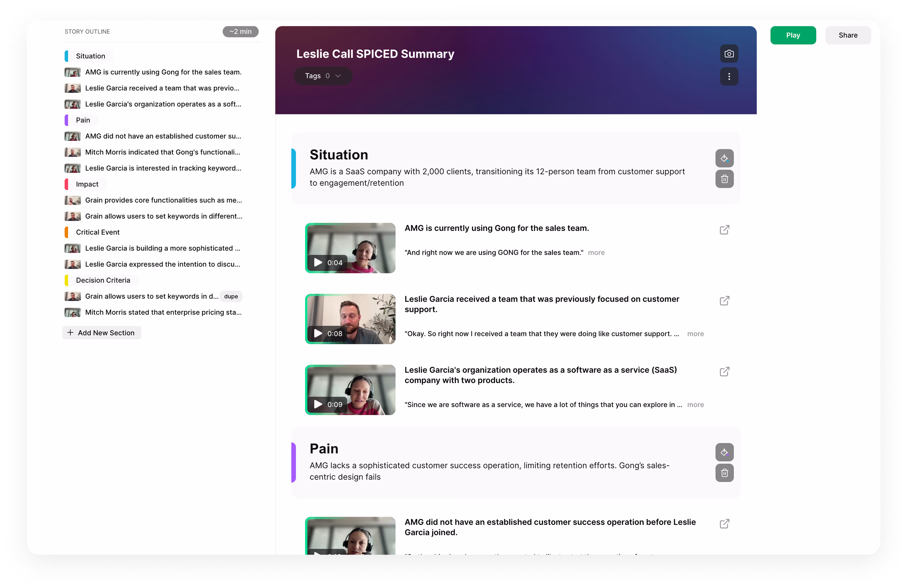Open outline item 'Leslie Garcia is building a more sophisticated'
The height and width of the screenshot is (588, 907).
tap(153, 248)
